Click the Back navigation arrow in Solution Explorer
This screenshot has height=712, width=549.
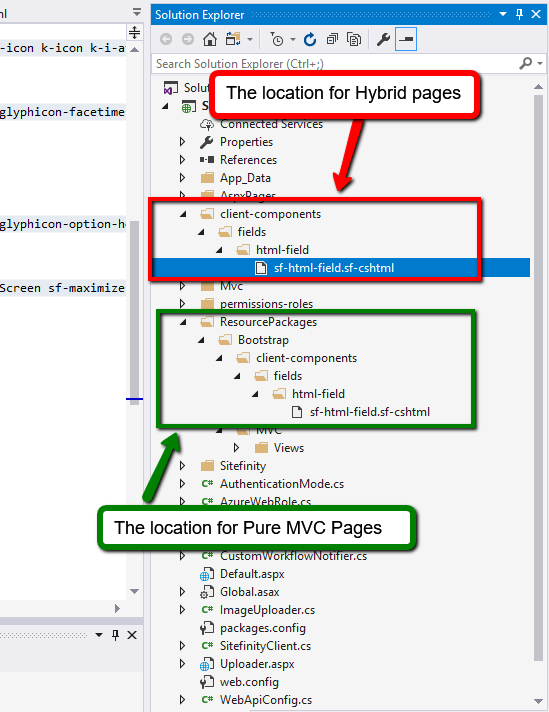pos(166,40)
